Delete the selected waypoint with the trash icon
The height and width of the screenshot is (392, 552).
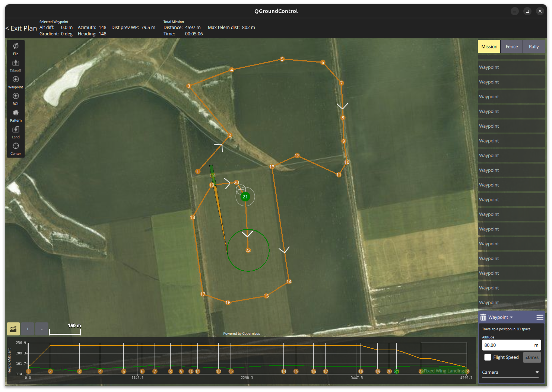tap(483, 317)
